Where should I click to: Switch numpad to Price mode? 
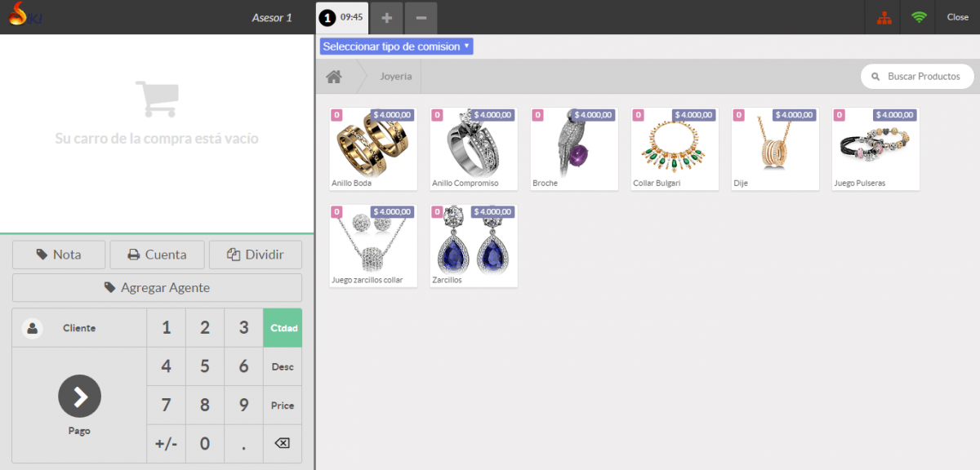click(282, 406)
